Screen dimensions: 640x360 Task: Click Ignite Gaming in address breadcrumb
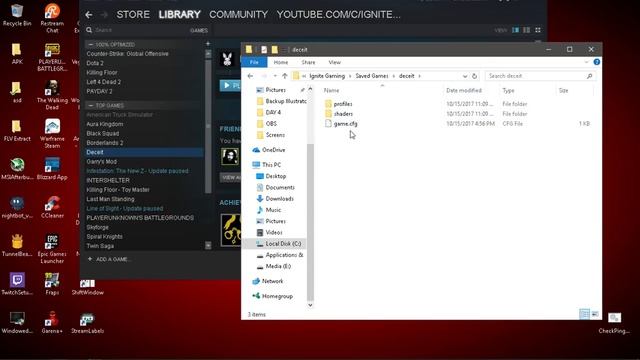coord(327,76)
